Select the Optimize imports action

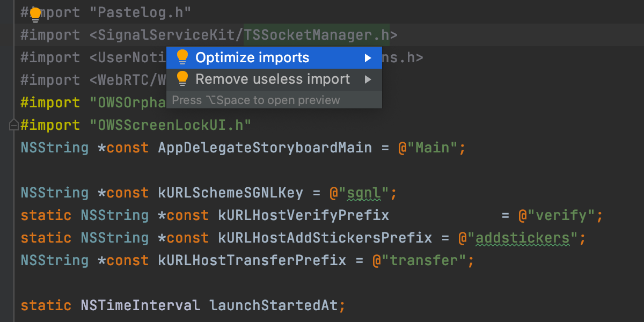point(252,57)
